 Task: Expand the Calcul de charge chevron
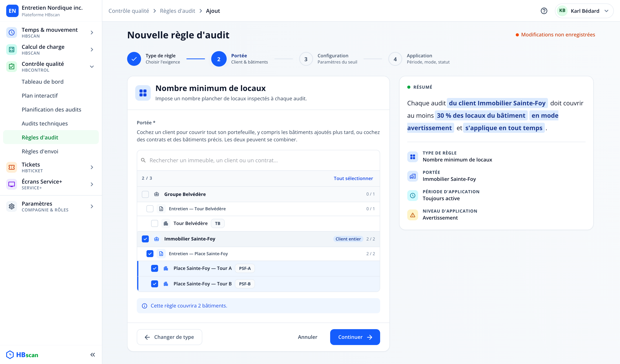pos(92,49)
